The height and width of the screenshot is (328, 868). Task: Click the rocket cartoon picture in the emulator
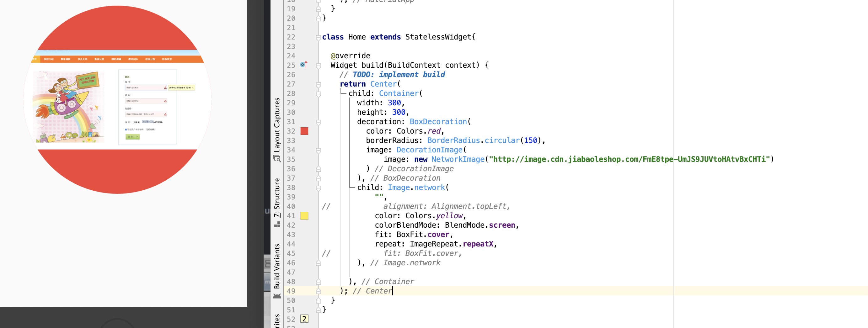(68, 107)
